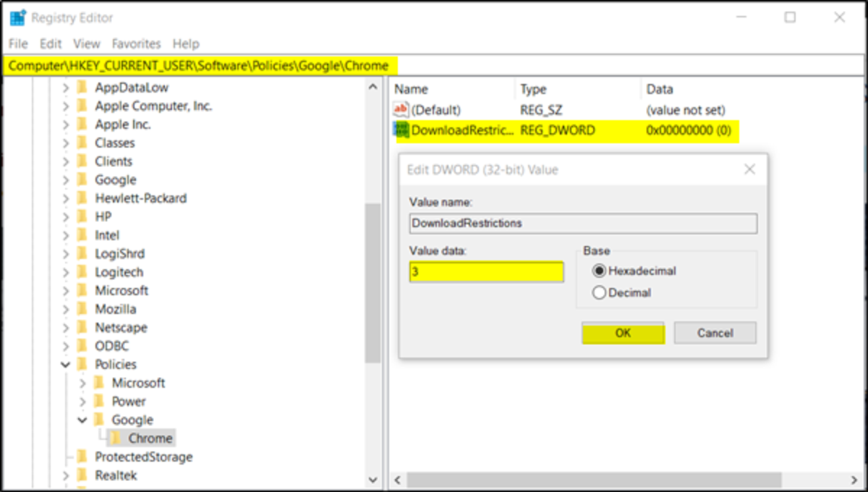Screen dimensions: 868x492
Task: Click the Apple Computer, Inc. folder icon
Action: point(84,106)
